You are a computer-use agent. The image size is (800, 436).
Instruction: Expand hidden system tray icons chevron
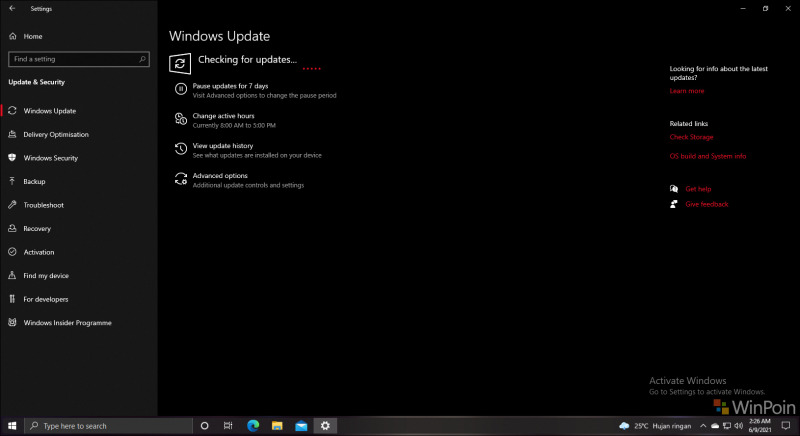point(703,426)
